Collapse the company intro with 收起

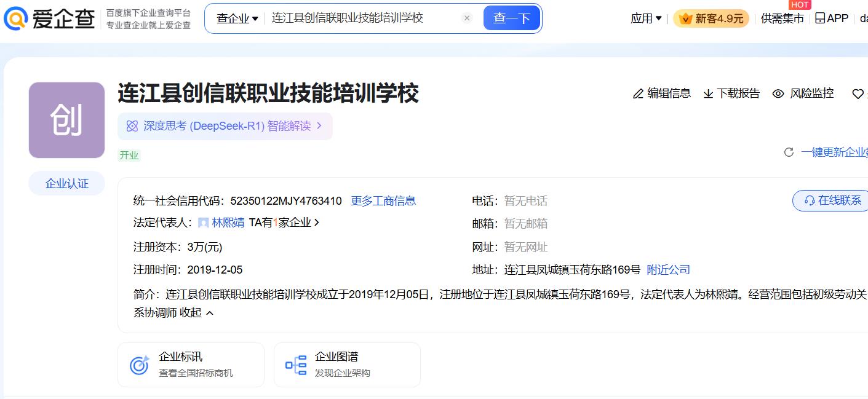pyautogui.click(x=197, y=313)
